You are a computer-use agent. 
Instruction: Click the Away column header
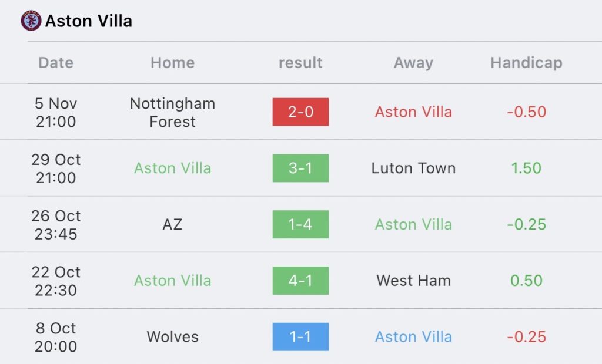point(413,63)
